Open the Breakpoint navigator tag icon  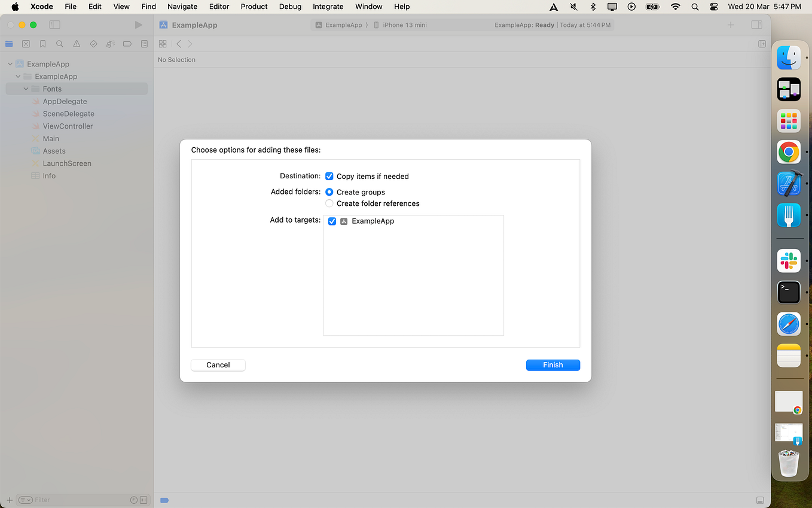(127, 43)
